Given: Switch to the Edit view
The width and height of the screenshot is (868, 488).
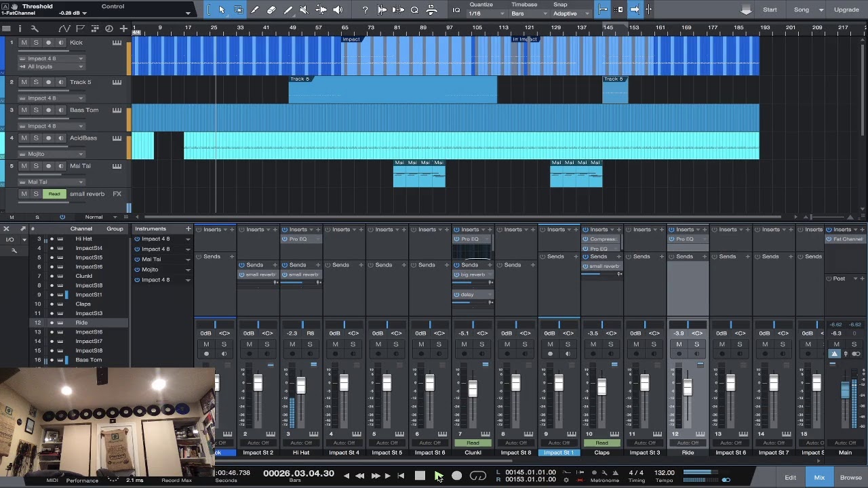Looking at the screenshot, I should [791, 477].
